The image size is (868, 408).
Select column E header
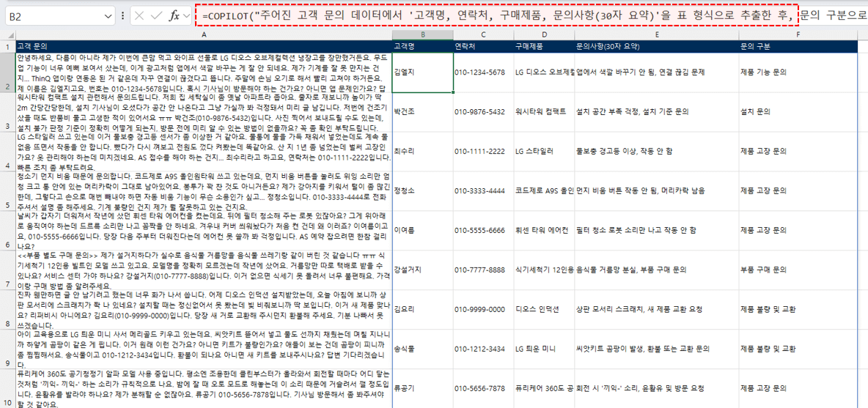(x=656, y=34)
